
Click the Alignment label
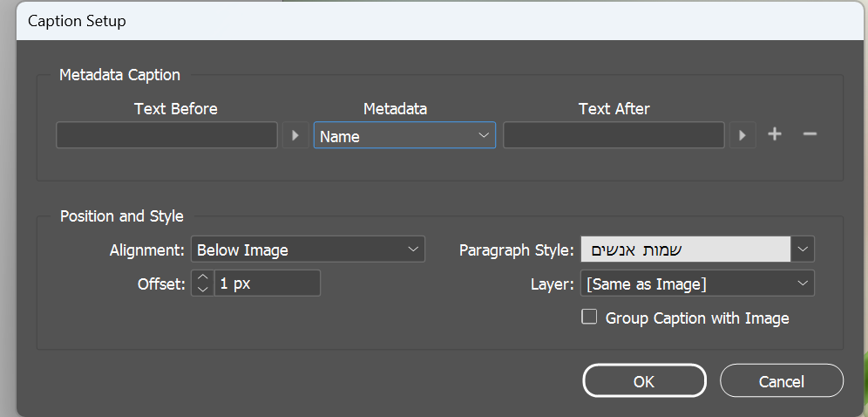[147, 250]
